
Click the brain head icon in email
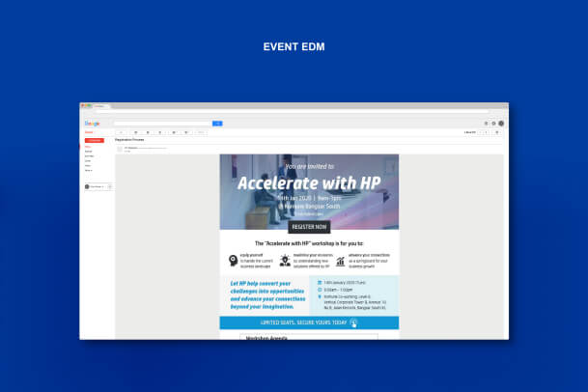point(233,260)
